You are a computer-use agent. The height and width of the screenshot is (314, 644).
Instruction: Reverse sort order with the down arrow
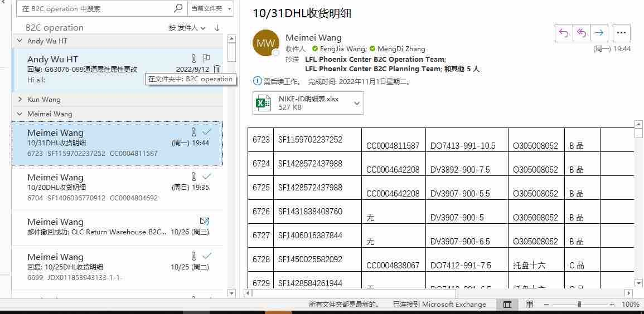point(217,28)
